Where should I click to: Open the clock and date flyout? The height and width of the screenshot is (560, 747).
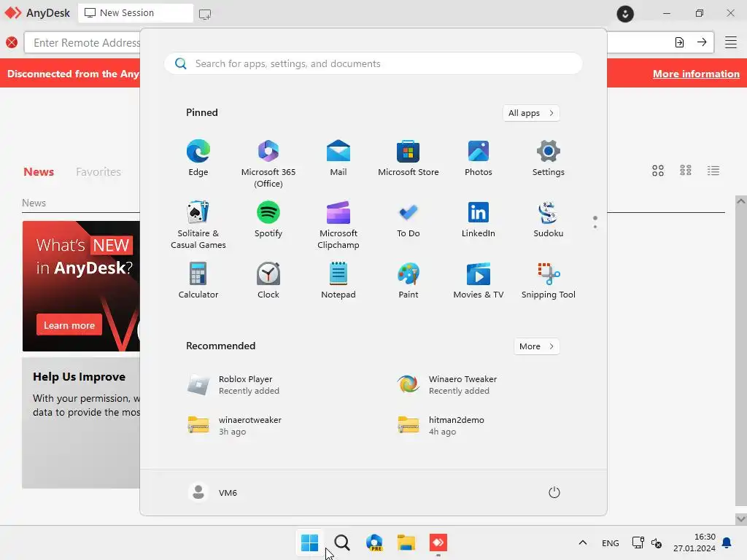[x=694, y=542]
